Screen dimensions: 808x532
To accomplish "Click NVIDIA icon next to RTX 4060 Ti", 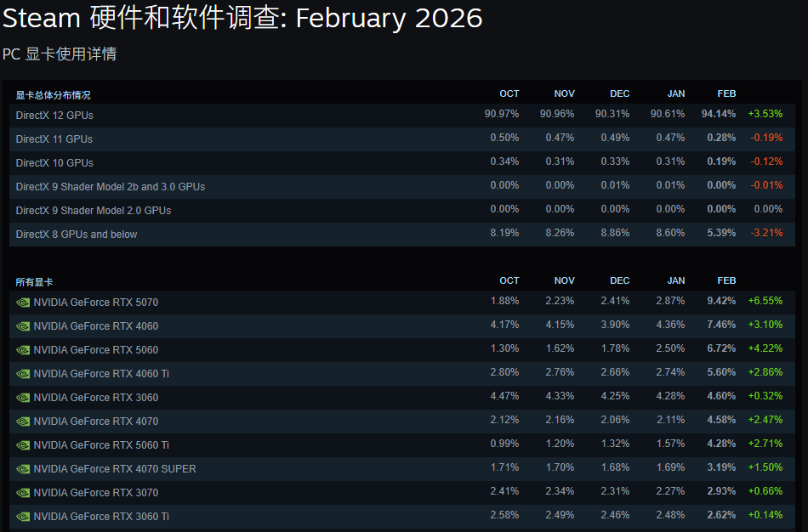I will tap(23, 374).
